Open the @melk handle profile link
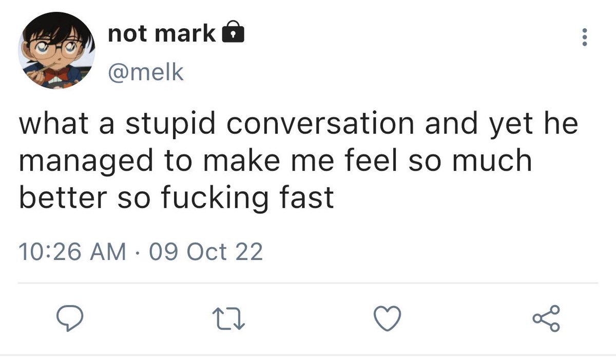The height and width of the screenshot is (364, 616). 145,72
